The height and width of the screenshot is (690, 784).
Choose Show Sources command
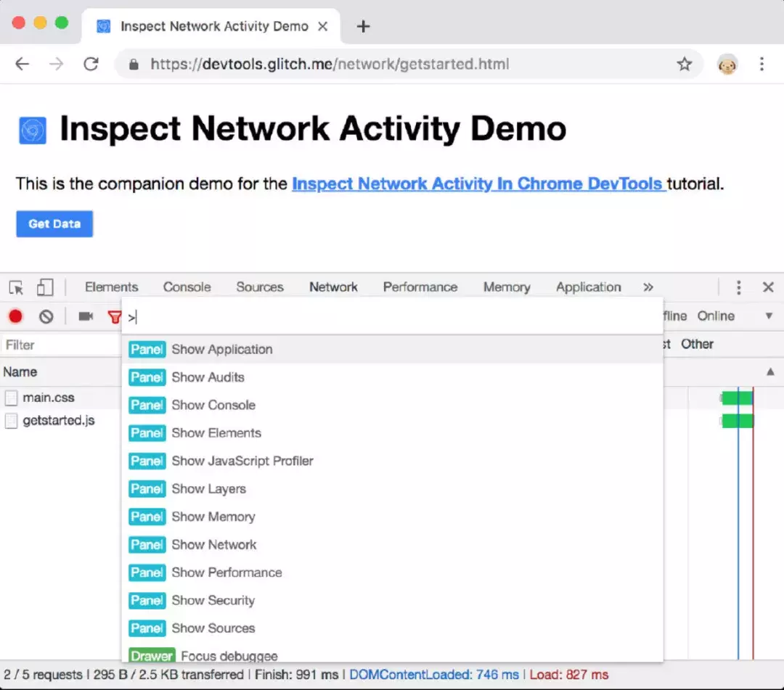coord(393,628)
